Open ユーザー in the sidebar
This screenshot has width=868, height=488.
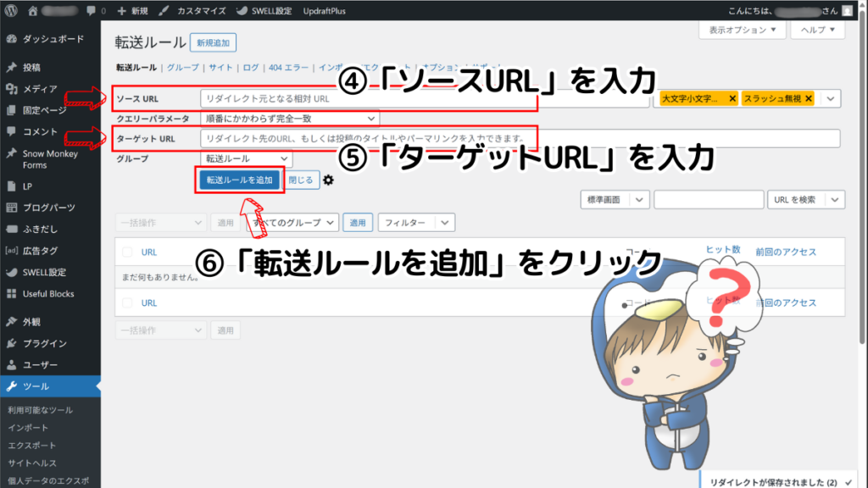[50, 364]
